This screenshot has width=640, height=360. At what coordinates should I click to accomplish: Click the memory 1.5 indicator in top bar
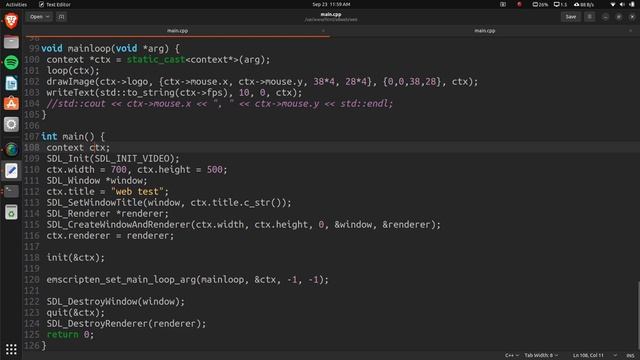pos(560,4)
